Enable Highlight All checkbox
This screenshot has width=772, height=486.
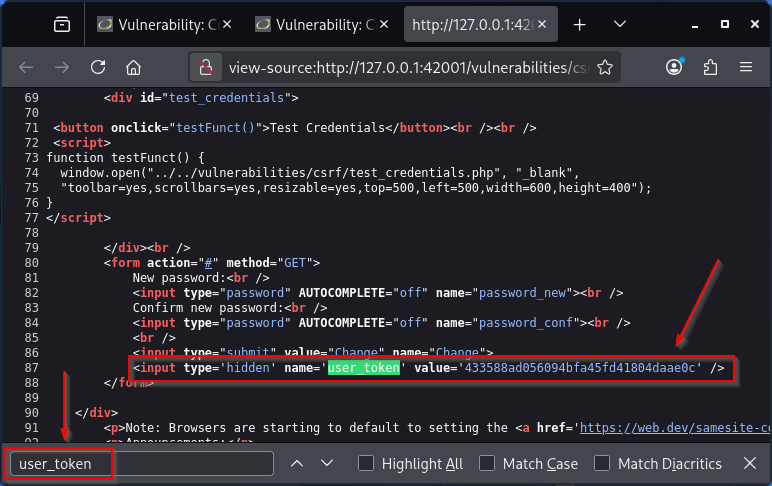point(366,463)
